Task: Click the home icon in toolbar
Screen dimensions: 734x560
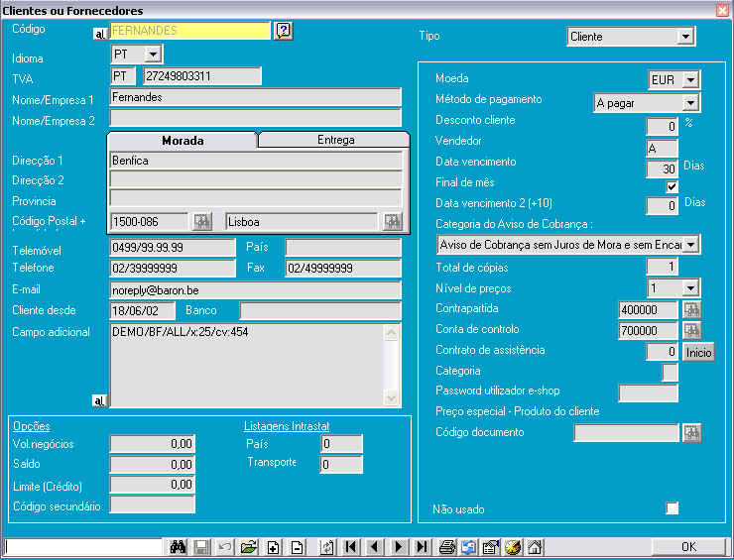Action: pyautogui.click(x=535, y=547)
